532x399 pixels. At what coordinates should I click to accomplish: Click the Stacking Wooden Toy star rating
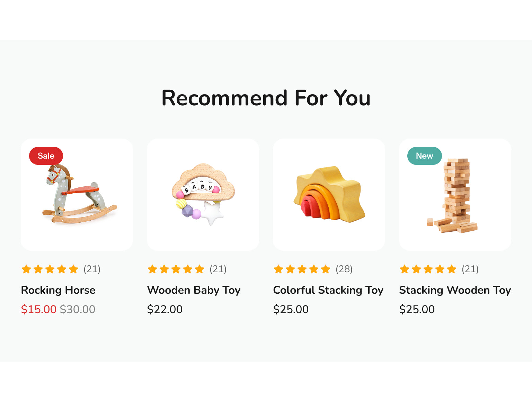point(428,269)
